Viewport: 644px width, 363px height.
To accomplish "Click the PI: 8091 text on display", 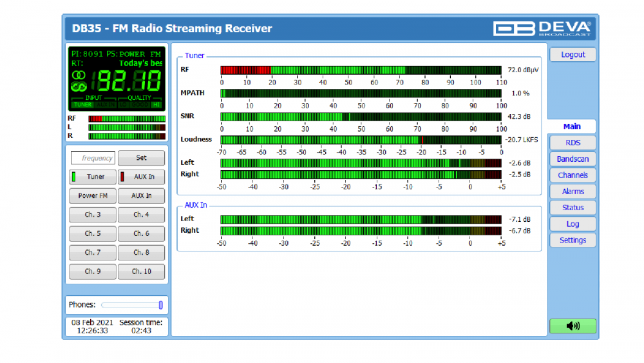I will tap(87, 54).
